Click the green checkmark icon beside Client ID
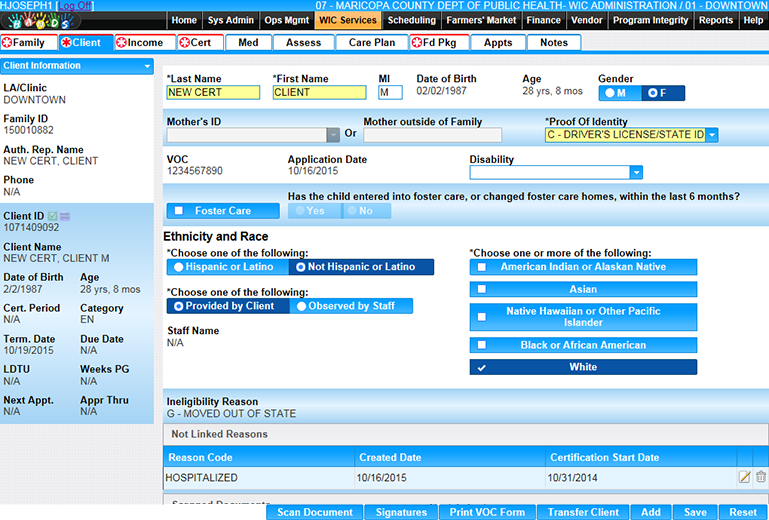 coord(53,216)
